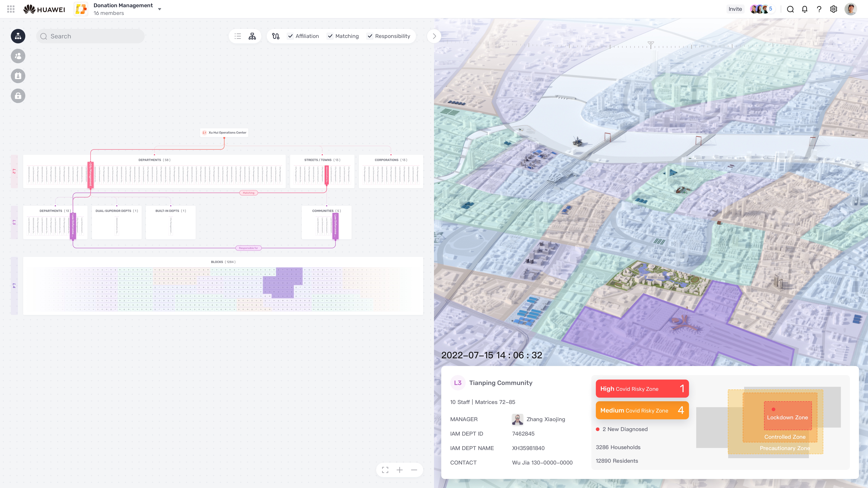Select the Medium Covid Risky Zone card
The image size is (868, 488).
tap(642, 410)
